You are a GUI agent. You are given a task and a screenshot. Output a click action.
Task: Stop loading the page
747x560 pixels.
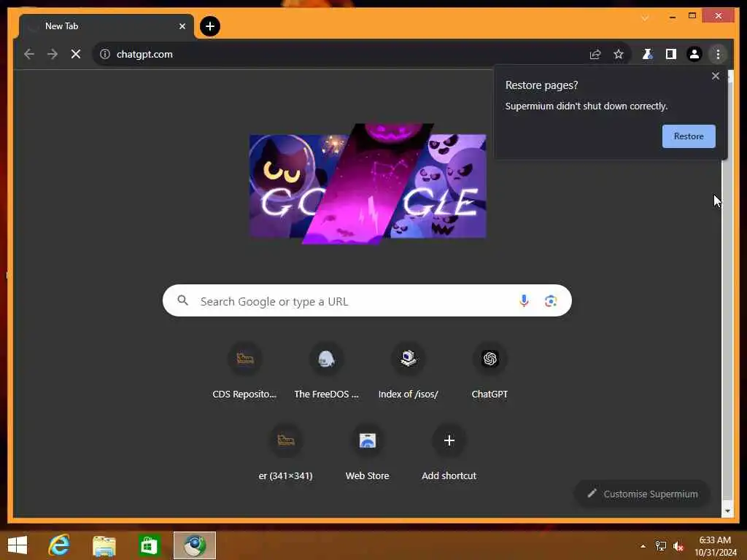(75, 54)
